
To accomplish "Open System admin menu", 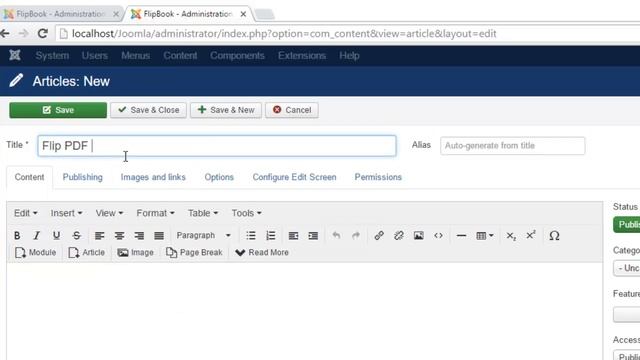I will (x=52, y=56).
